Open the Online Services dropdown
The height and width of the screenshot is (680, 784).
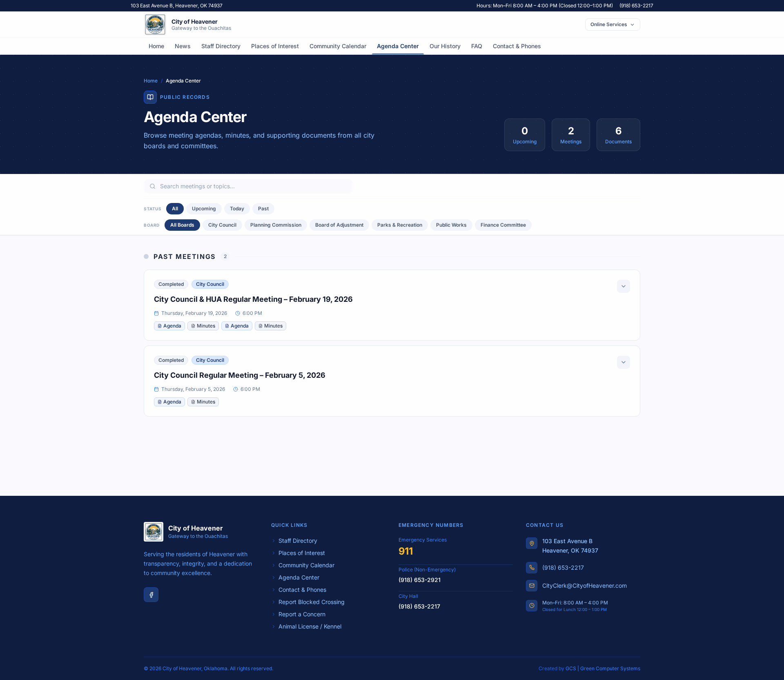(x=612, y=25)
